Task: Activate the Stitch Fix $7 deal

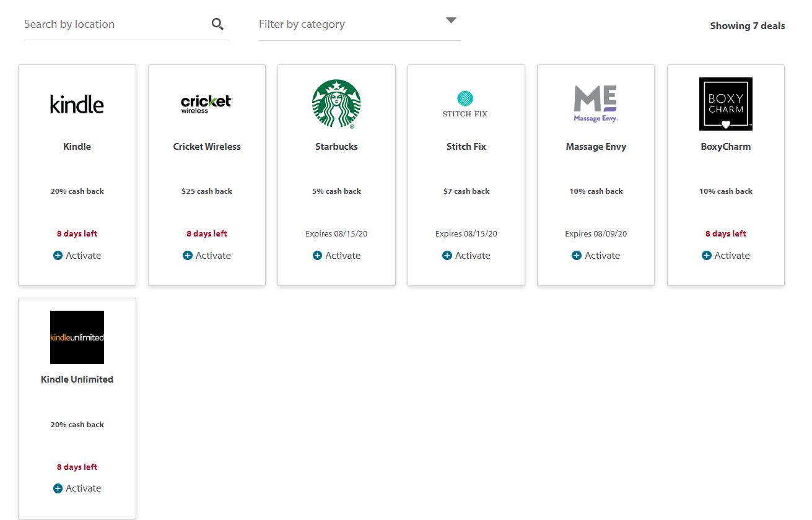Action: [x=466, y=255]
